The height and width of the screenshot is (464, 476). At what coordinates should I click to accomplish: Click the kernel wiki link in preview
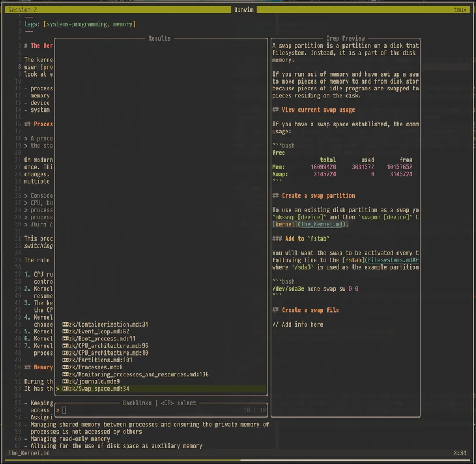click(284, 224)
